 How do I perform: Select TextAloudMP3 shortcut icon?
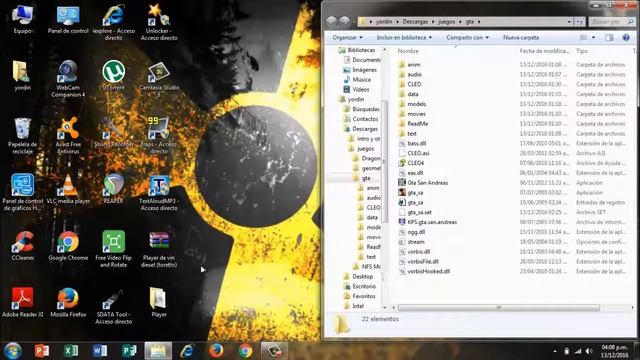pyautogui.click(x=159, y=193)
